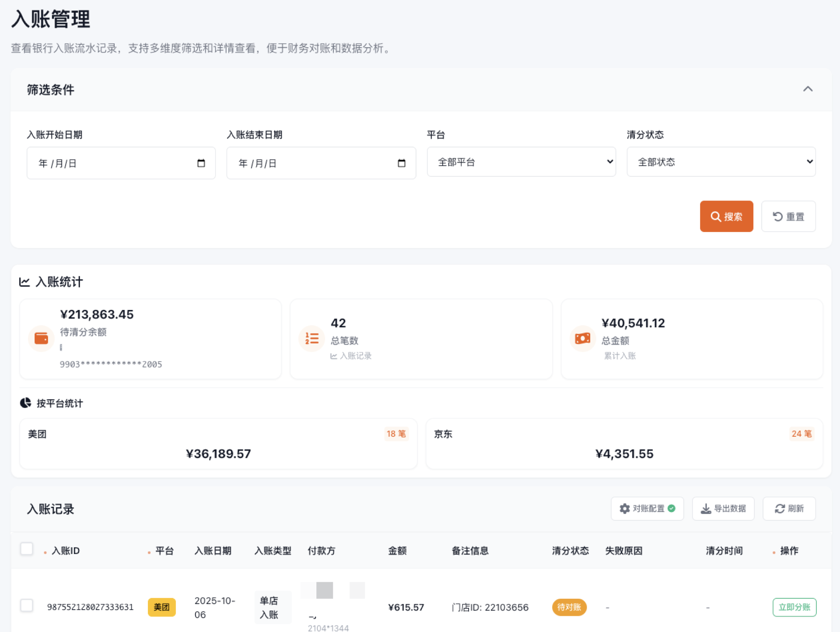Click the wallet icon beside pending balance
The image size is (840, 632).
(x=41, y=338)
